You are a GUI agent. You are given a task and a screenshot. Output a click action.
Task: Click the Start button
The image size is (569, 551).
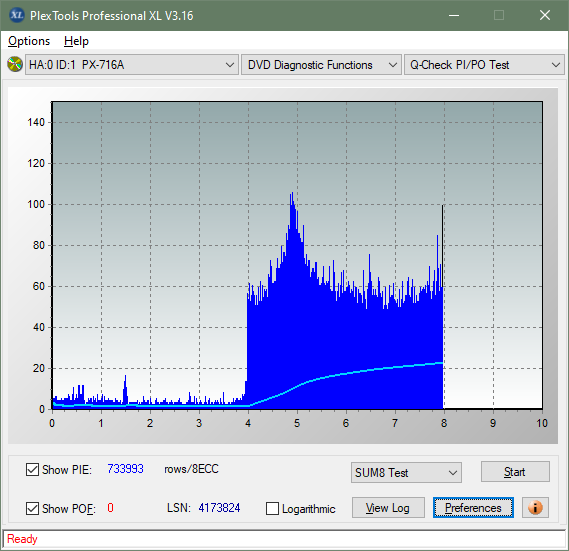[x=515, y=472]
